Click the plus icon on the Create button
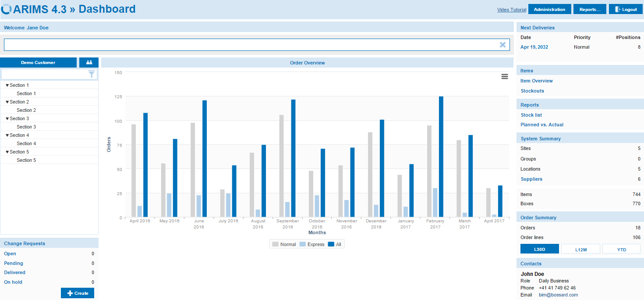Screen dimensions: 644x300 tap(70, 293)
